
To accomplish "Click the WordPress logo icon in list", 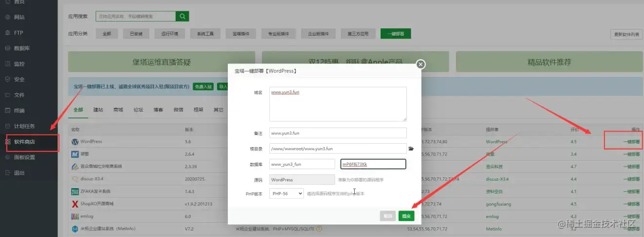I will [75, 142].
